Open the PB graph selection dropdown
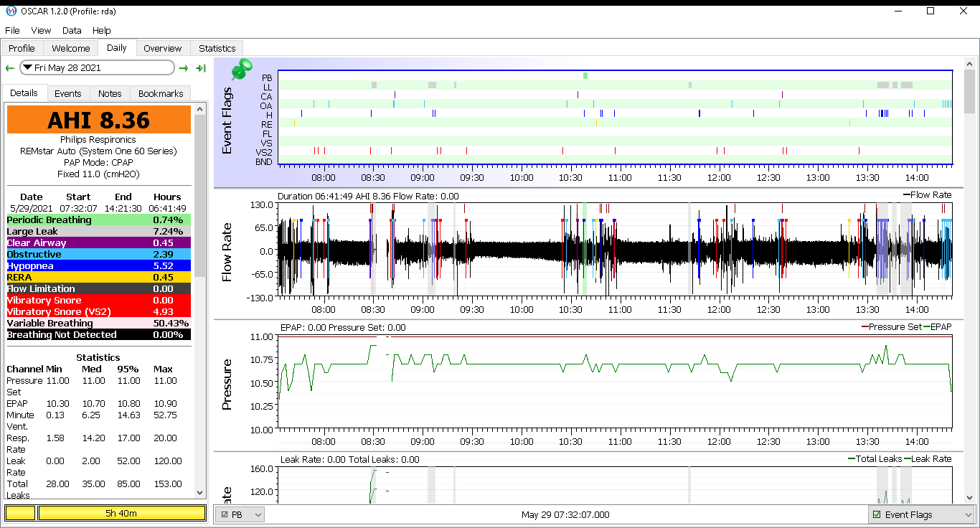This screenshot has height=528, width=980. coord(240,514)
